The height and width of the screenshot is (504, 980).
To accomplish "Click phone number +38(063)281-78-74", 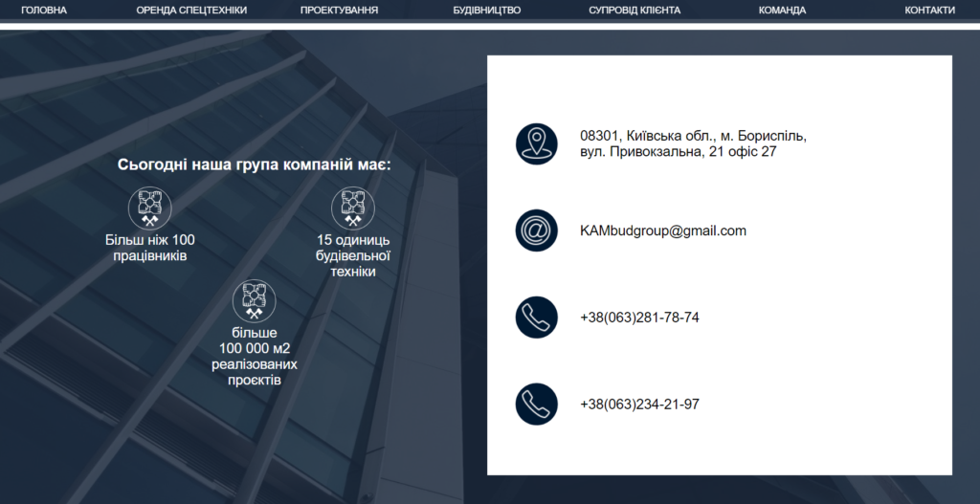I will click(639, 318).
